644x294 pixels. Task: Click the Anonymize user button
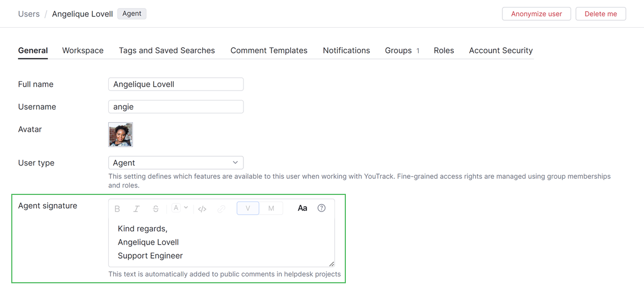pyautogui.click(x=536, y=14)
